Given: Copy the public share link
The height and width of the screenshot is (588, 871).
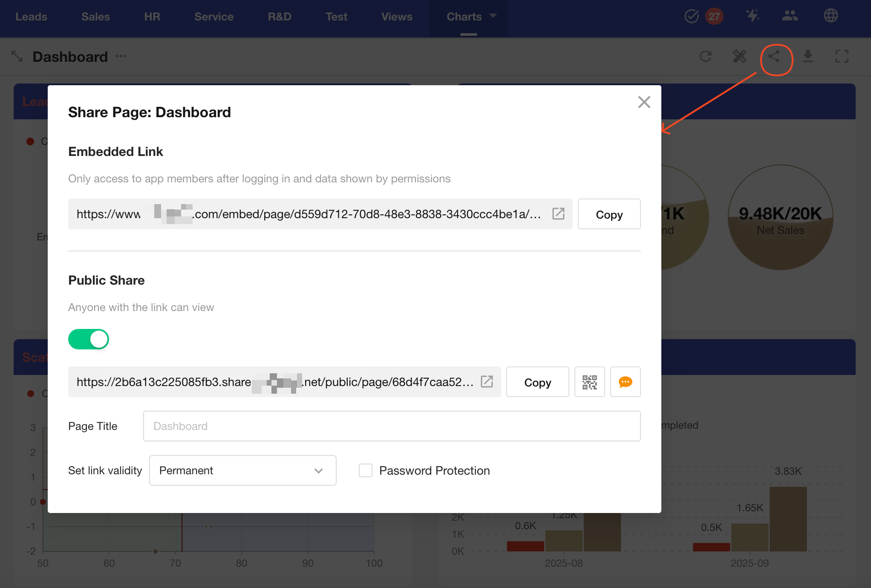Looking at the screenshot, I should [x=537, y=382].
